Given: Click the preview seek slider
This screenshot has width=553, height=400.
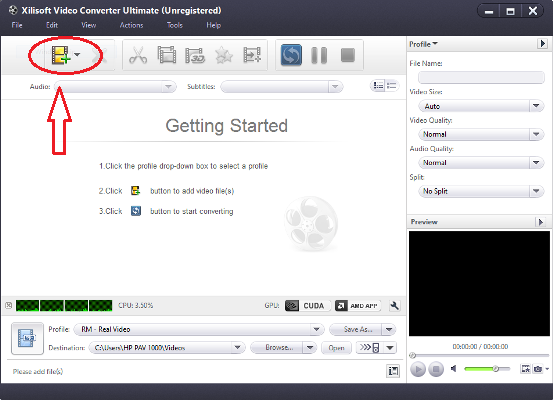Looking at the screenshot, I should point(480,356).
